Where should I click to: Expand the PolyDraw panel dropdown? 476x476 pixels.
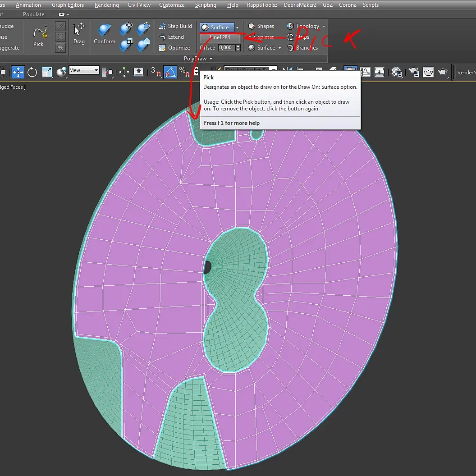(x=211, y=59)
